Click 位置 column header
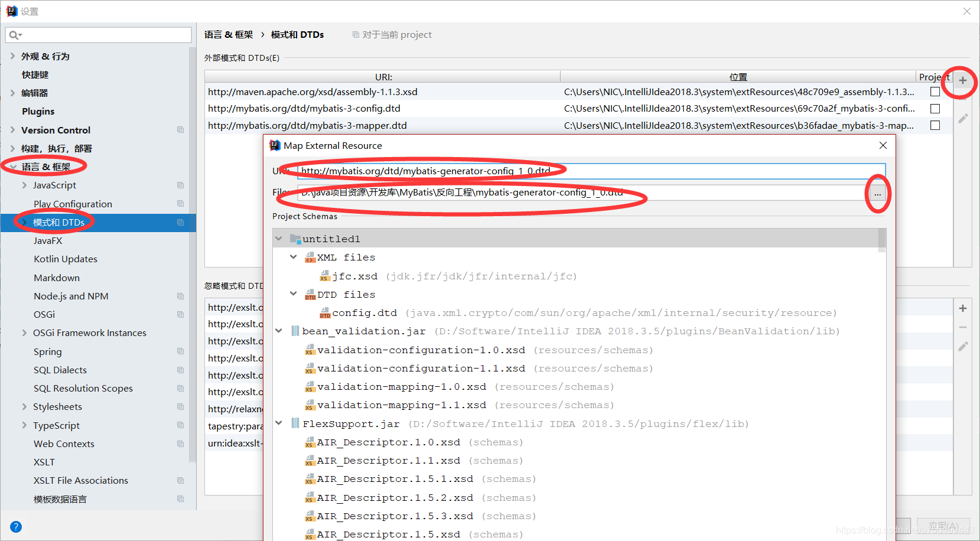The image size is (980, 541). [x=738, y=77]
